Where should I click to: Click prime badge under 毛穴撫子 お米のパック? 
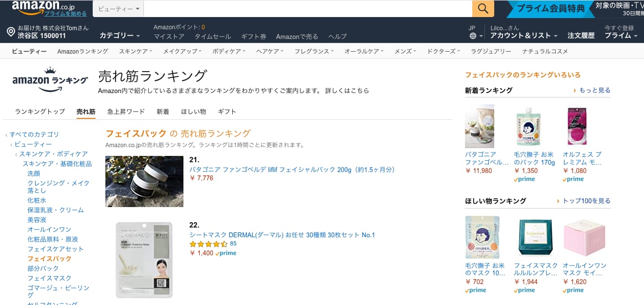coord(524,179)
